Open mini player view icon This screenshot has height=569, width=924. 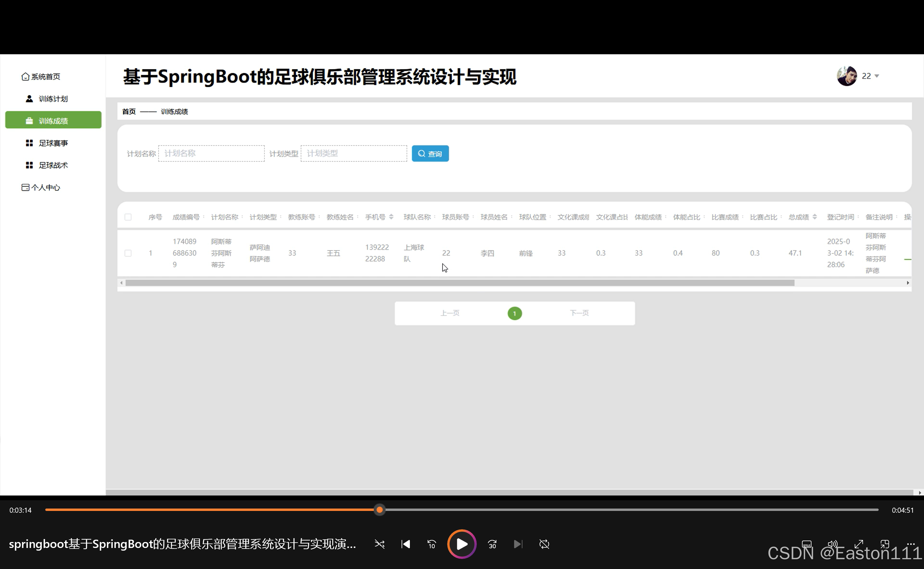(x=885, y=544)
